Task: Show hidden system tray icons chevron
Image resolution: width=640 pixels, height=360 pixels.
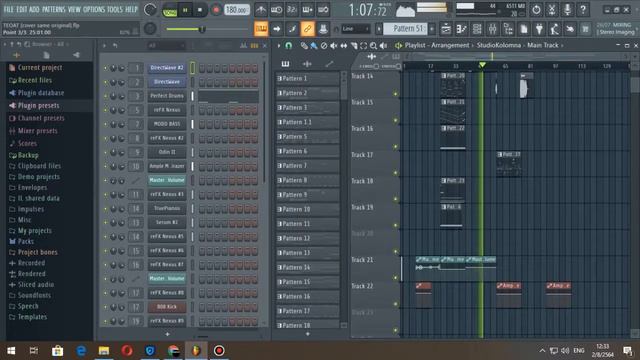Action: coord(542,351)
